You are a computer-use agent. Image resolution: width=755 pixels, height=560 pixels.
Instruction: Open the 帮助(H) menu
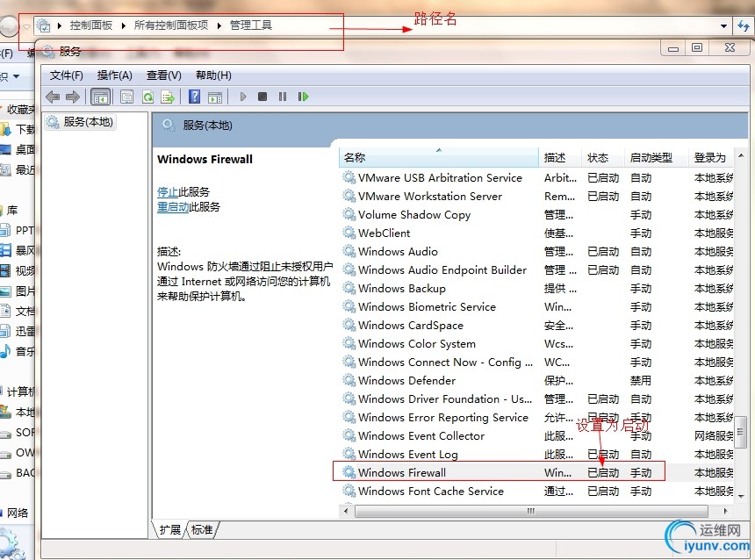point(213,75)
